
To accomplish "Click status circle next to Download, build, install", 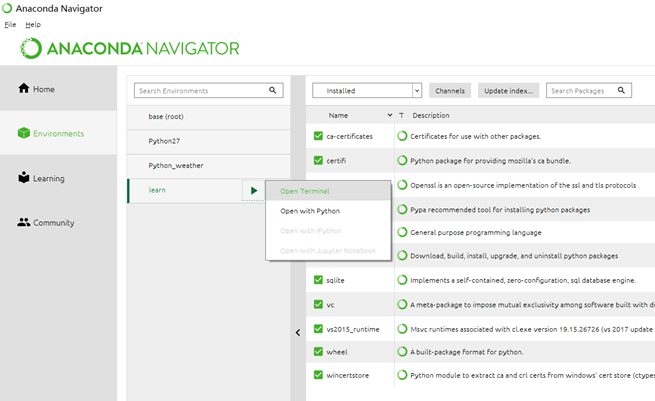I will pyautogui.click(x=402, y=255).
